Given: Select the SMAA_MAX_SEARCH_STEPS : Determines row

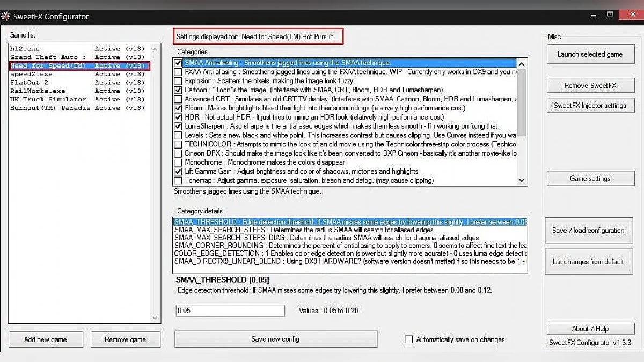Looking at the screenshot, I should pyautogui.click(x=350, y=230).
